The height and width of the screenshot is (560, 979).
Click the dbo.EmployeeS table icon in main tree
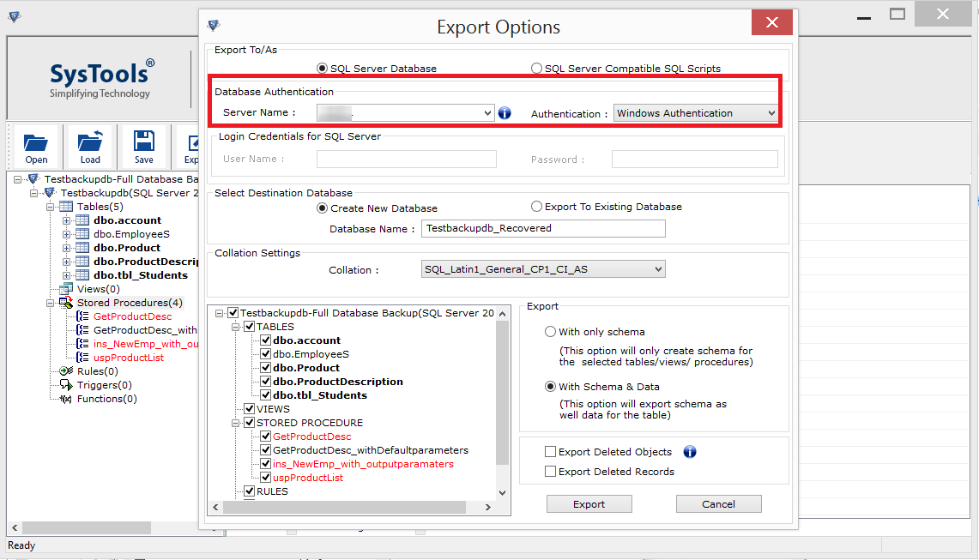tap(82, 234)
